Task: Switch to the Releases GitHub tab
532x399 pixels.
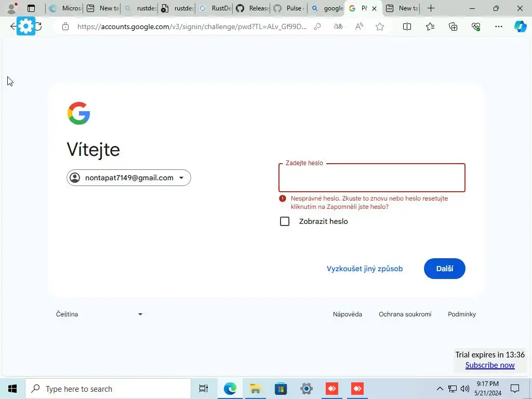Action: point(251,8)
